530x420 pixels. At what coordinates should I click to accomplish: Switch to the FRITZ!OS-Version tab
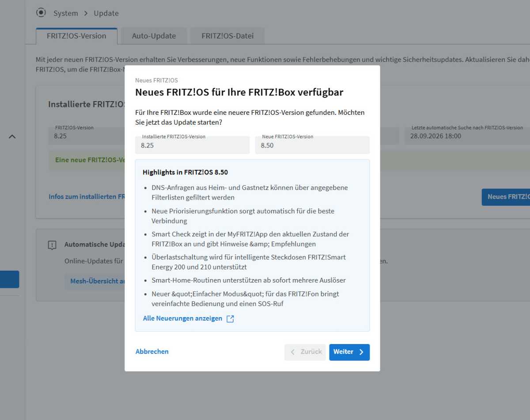tap(76, 36)
